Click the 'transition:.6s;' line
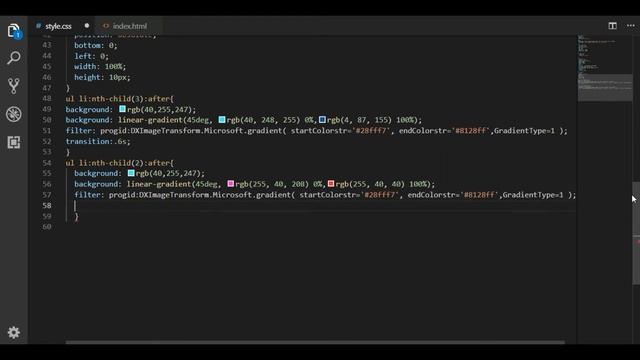The image size is (640, 360). (x=98, y=141)
